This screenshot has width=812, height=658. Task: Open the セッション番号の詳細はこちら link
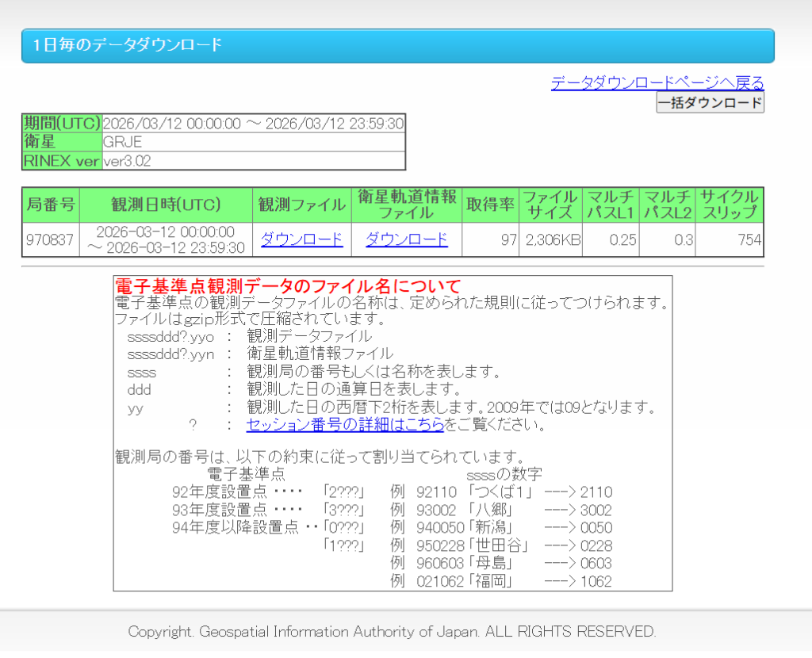click(x=345, y=425)
